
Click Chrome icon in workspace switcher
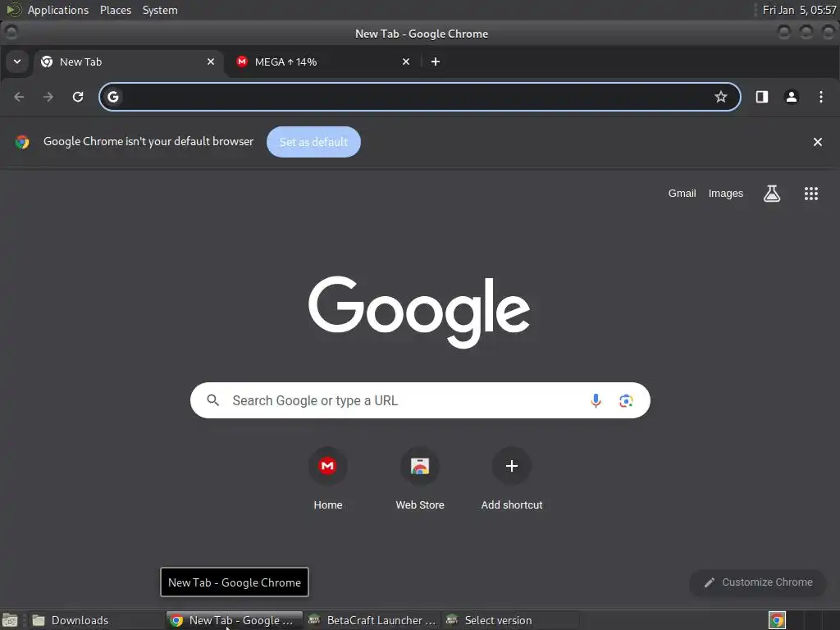(777, 620)
